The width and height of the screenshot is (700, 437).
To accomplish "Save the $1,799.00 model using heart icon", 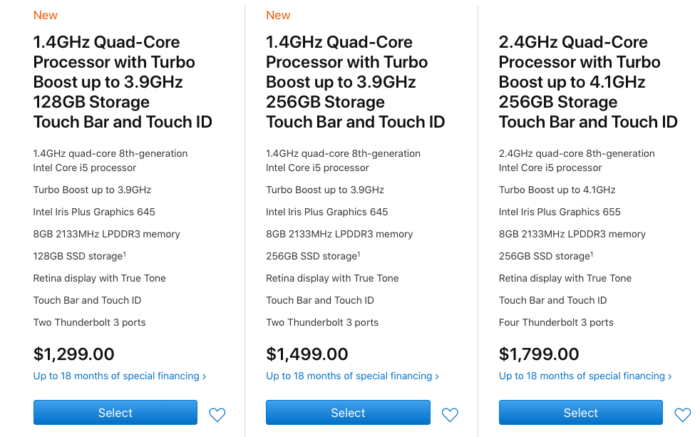I will coord(683,414).
